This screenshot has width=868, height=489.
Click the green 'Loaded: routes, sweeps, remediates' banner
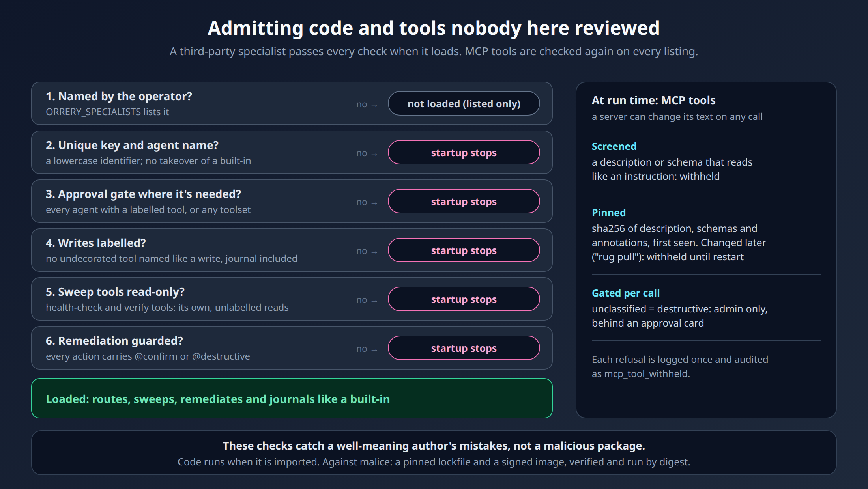pyautogui.click(x=292, y=398)
